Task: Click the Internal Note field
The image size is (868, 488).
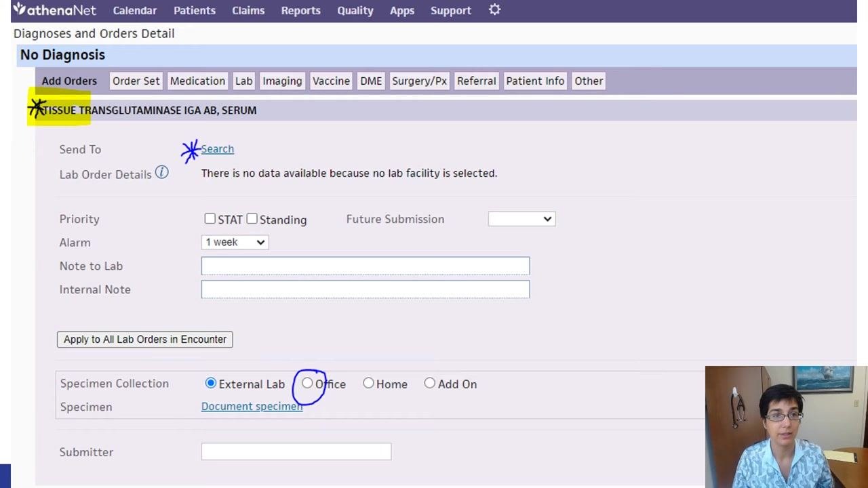Action: [366, 289]
